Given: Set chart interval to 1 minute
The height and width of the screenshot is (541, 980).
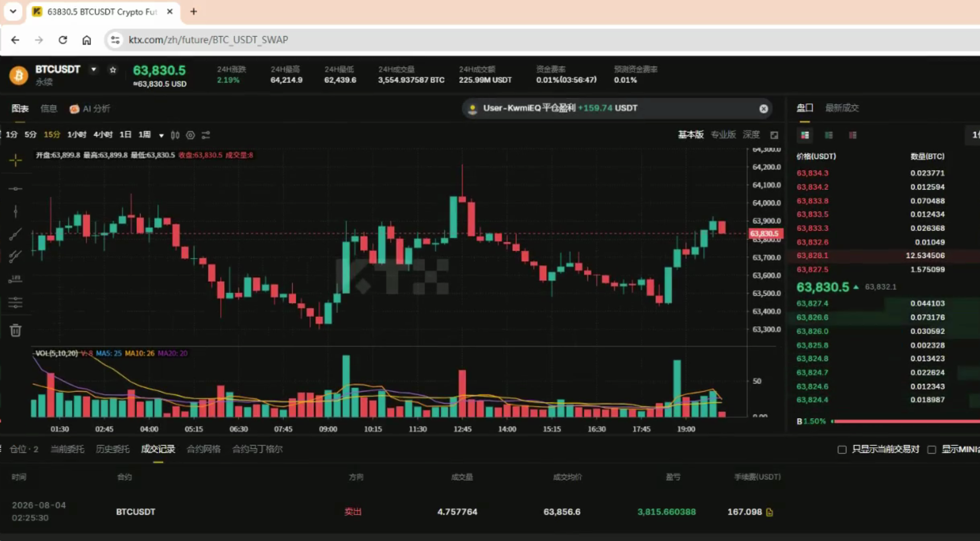Looking at the screenshot, I should pos(12,135).
